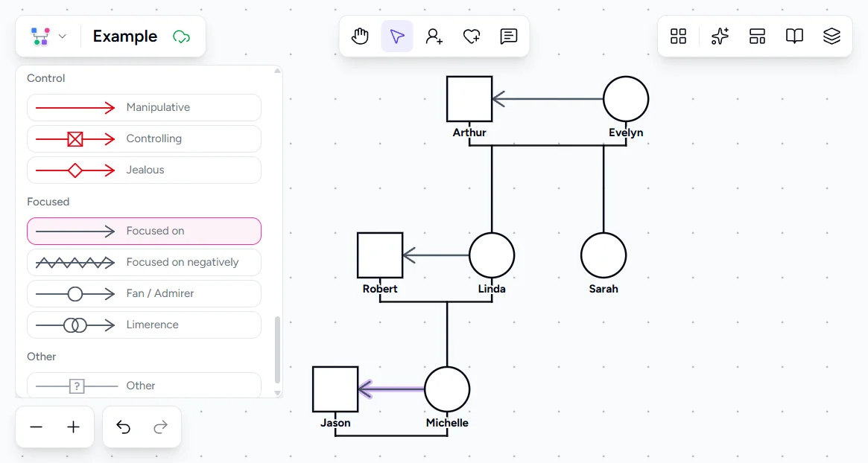Click the add relationship heart tool
The height and width of the screenshot is (463, 868).
click(x=471, y=36)
